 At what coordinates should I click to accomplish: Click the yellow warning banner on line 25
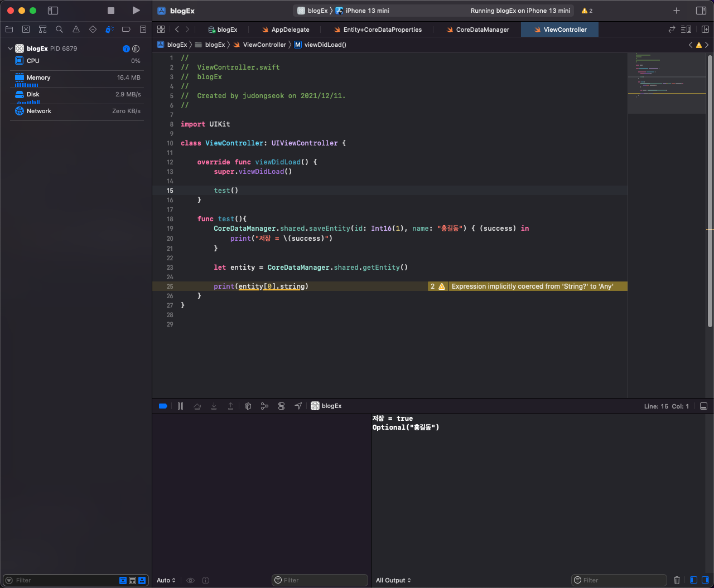[532, 286]
